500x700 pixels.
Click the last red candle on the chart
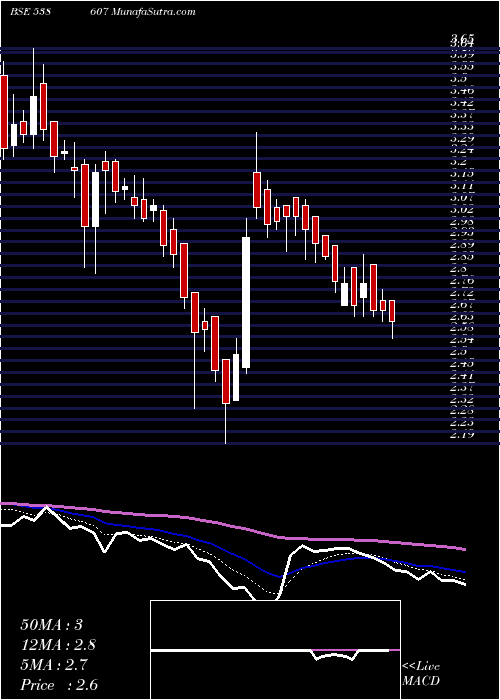pyautogui.click(x=392, y=311)
